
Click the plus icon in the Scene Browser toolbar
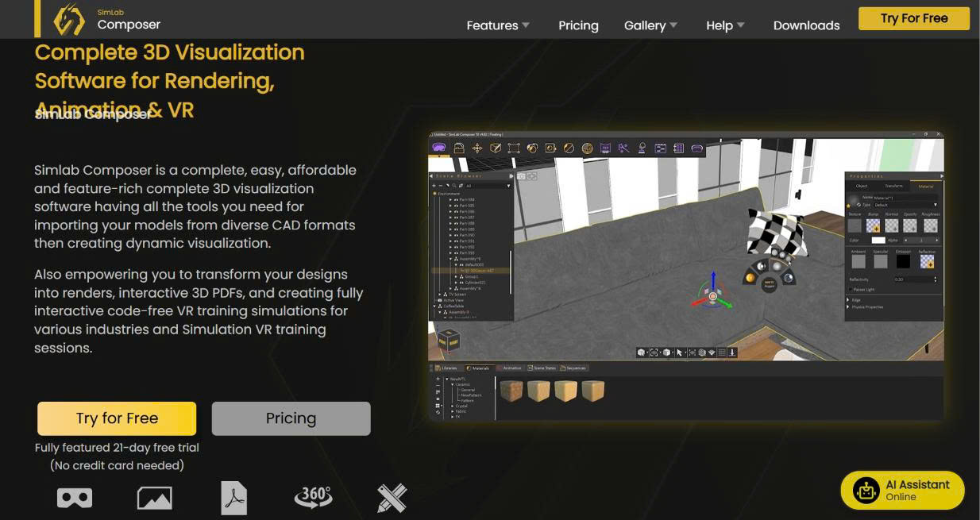[x=434, y=186]
